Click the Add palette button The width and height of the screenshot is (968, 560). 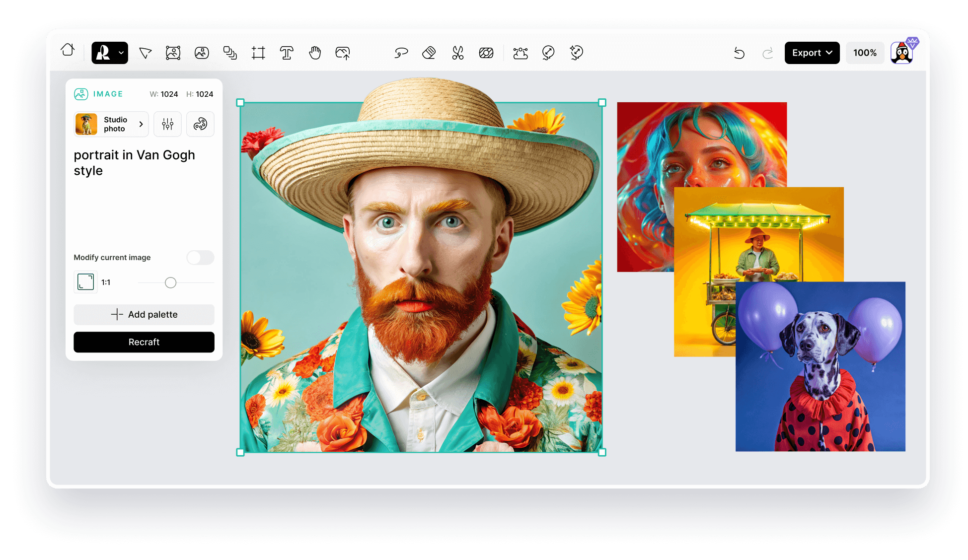(144, 314)
